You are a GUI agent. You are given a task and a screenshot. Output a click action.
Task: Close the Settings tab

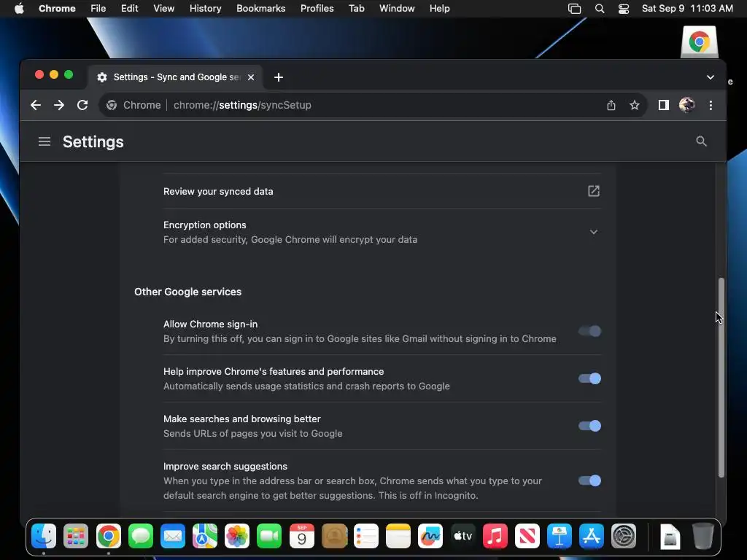coord(251,77)
